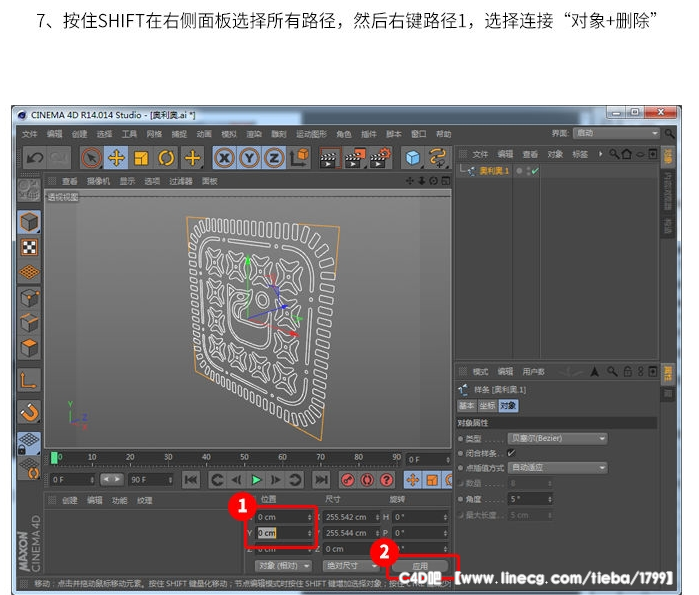Image resolution: width=699 pixels, height=595 pixels.
Task: Toggle the Snap magnet icon
Action: pyautogui.click(x=29, y=412)
